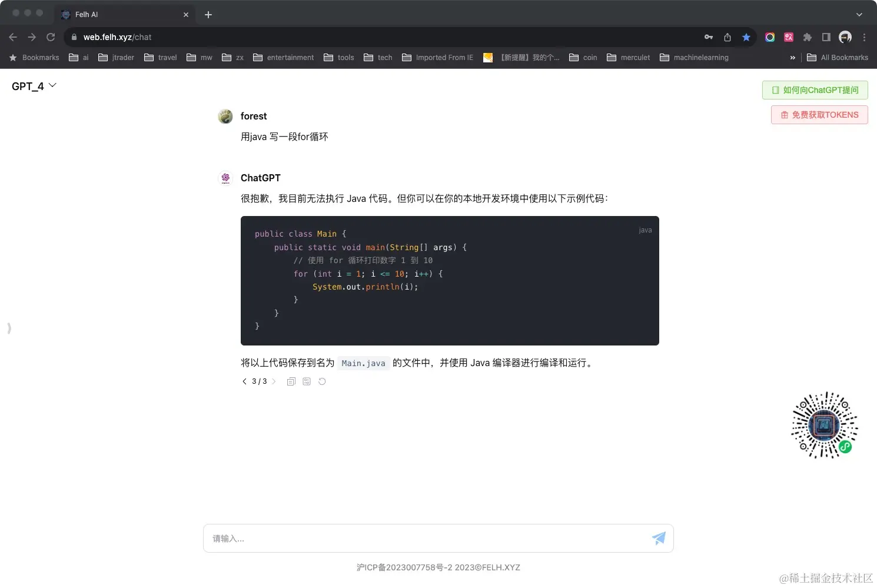
Task: Toggle bookmark star for this page
Action: 746,37
